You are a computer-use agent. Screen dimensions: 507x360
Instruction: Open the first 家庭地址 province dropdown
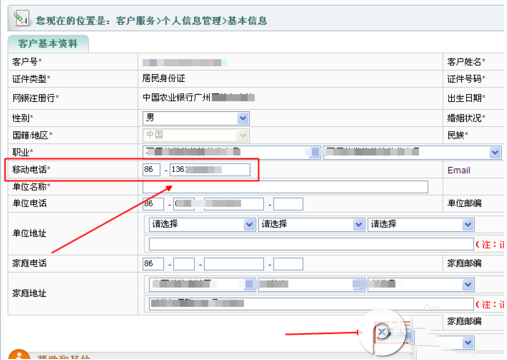click(202, 284)
